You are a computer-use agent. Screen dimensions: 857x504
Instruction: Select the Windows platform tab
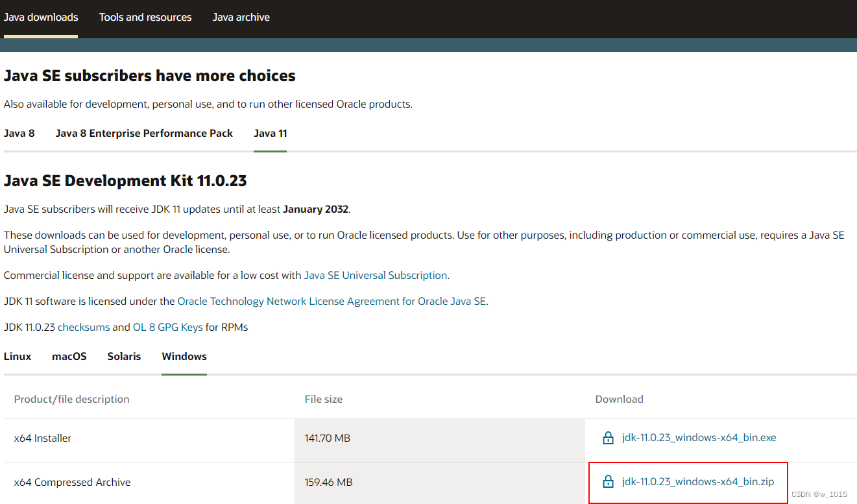click(184, 357)
